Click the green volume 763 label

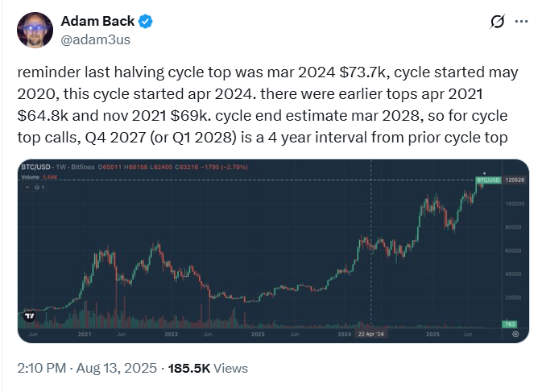(x=511, y=324)
